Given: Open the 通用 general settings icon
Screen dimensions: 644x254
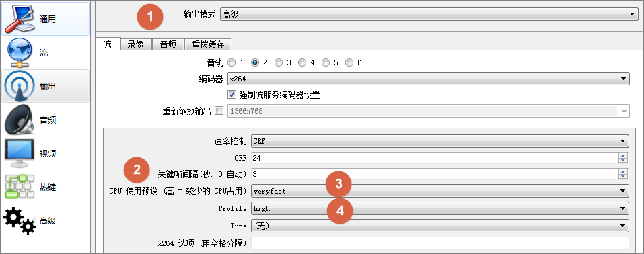Looking at the screenshot, I should tap(18, 18).
